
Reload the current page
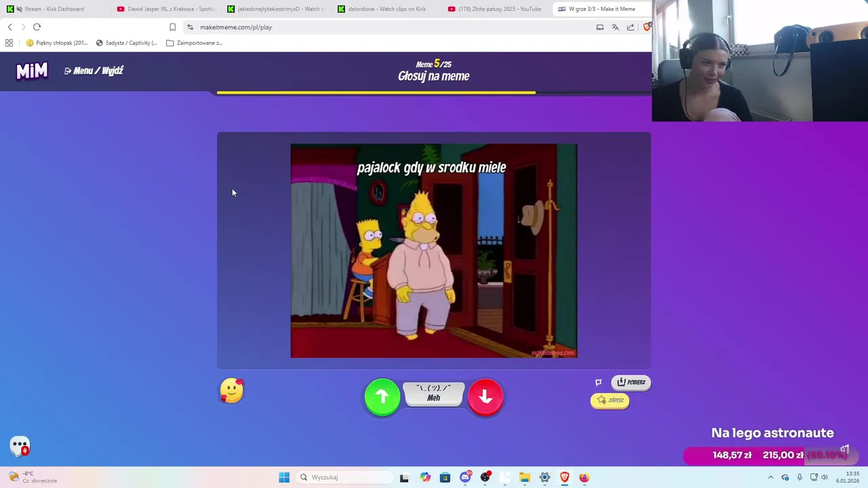pos(37,27)
